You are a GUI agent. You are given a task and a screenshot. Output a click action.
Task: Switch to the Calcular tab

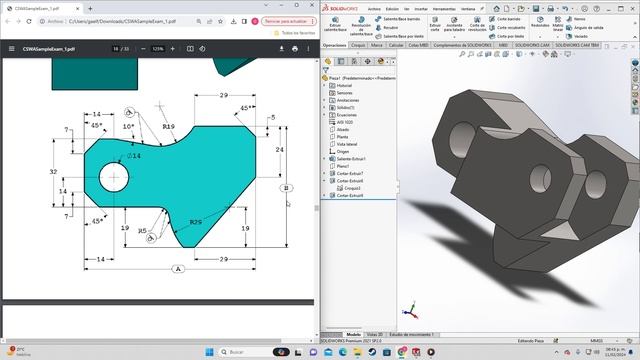[x=396, y=45]
